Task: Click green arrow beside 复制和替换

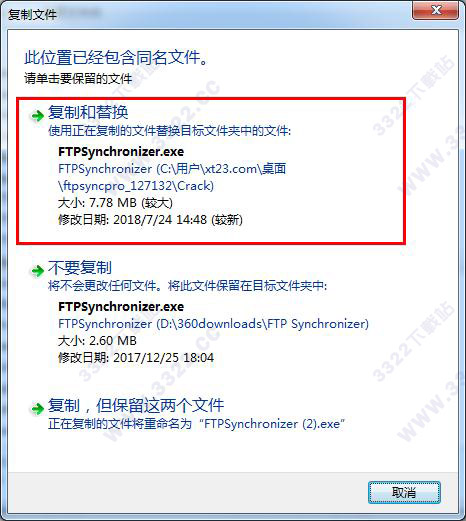Action: 37,116
